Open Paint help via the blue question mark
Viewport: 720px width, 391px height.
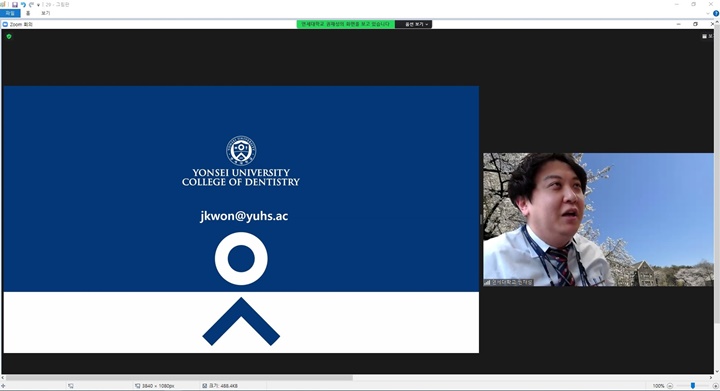coord(716,13)
